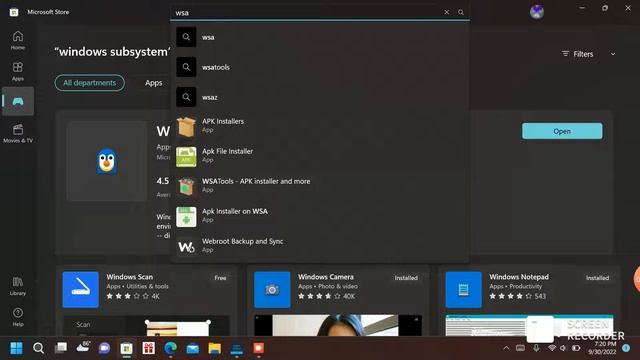Open Webroot Backup and Sync suggestion
Viewport: 640px width, 360px height.
click(320, 247)
